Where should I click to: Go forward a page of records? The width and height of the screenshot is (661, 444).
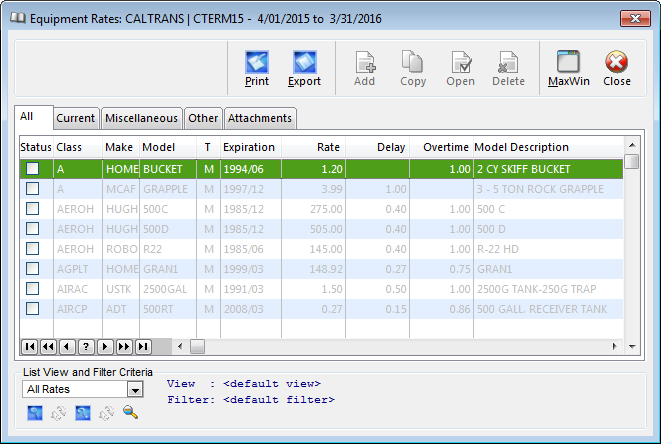pos(124,347)
